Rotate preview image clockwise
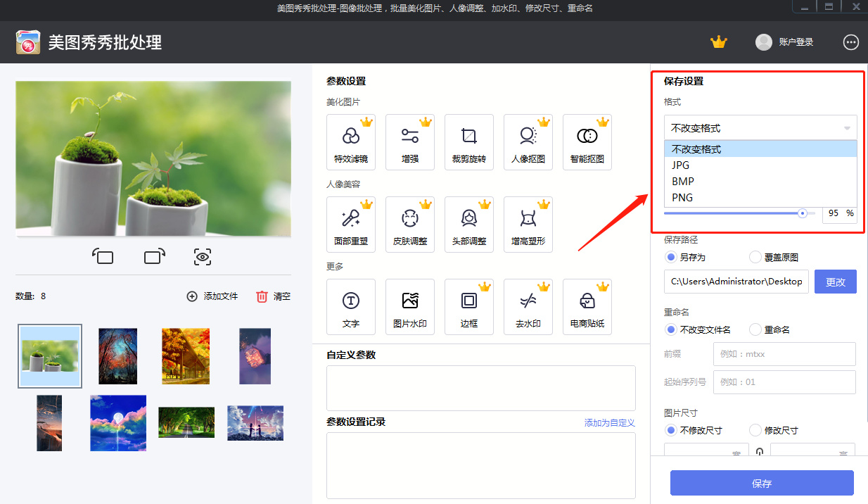 (155, 256)
